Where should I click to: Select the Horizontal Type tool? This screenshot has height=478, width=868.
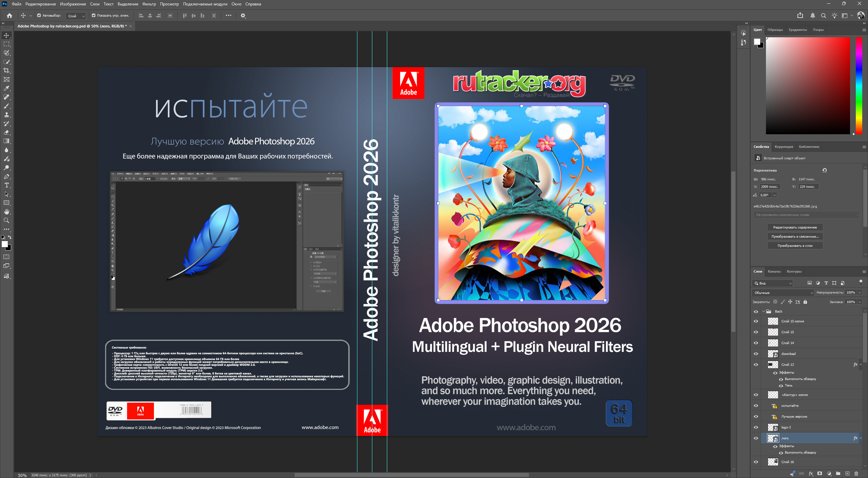tap(6, 185)
